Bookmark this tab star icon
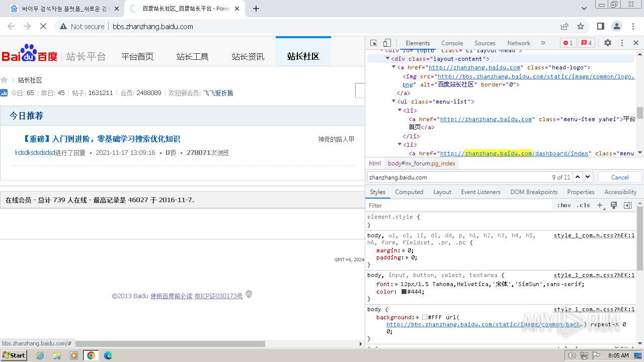 coord(581,26)
